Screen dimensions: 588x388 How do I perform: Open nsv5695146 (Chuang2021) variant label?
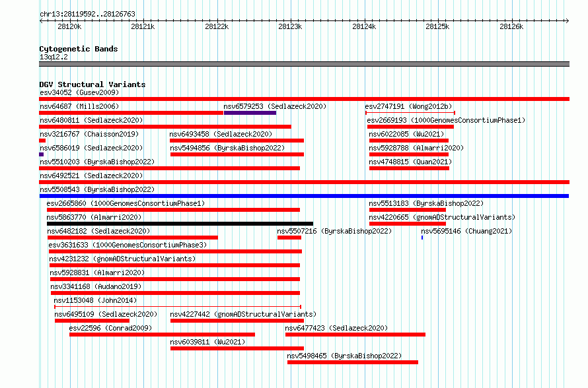tap(466, 231)
